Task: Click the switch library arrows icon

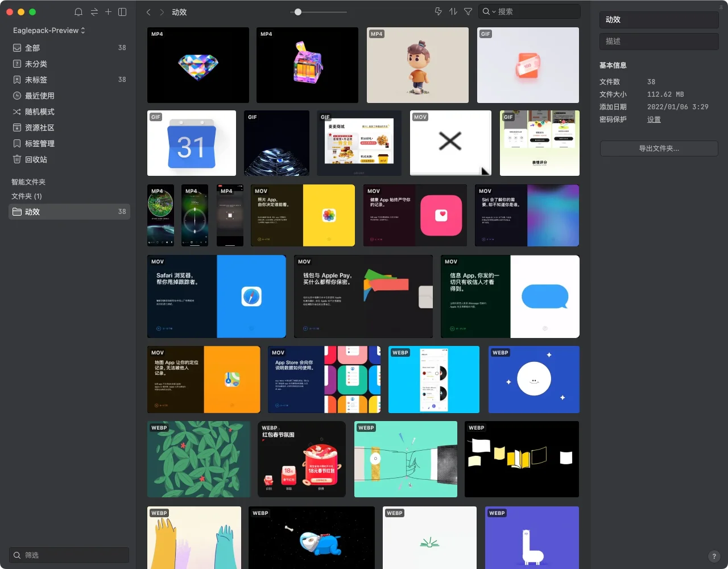Action: click(94, 12)
